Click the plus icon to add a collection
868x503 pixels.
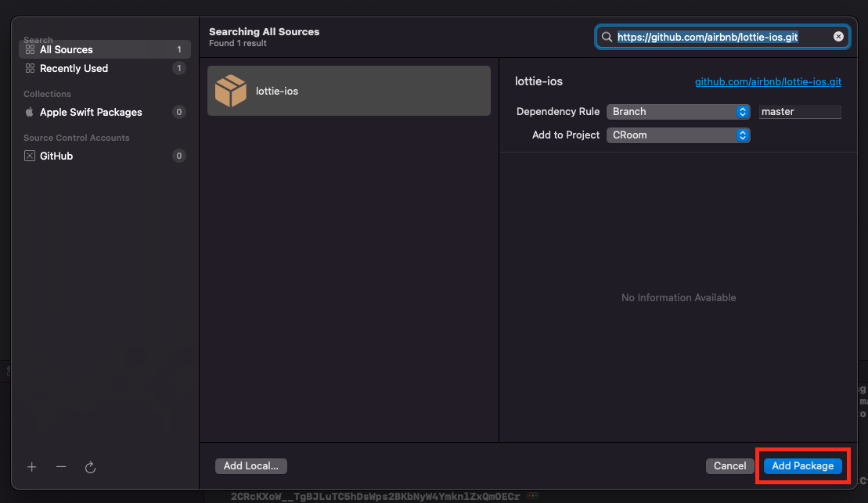[x=31, y=467]
